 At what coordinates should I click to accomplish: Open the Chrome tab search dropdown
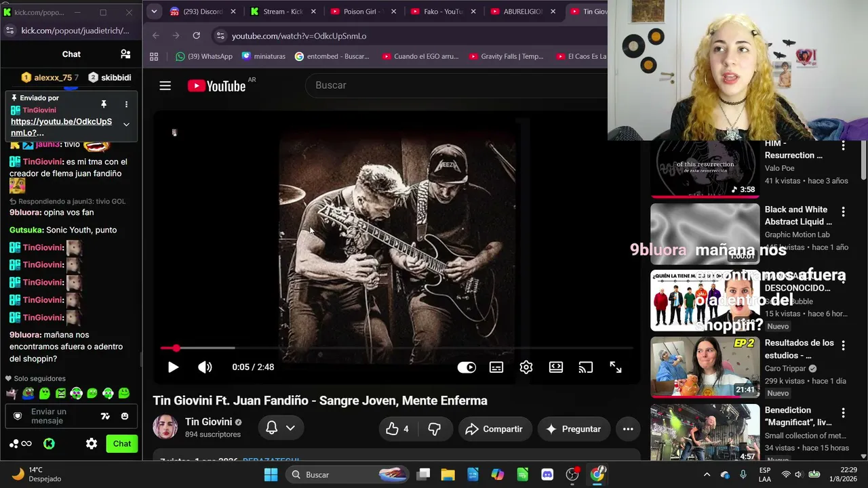point(154,12)
